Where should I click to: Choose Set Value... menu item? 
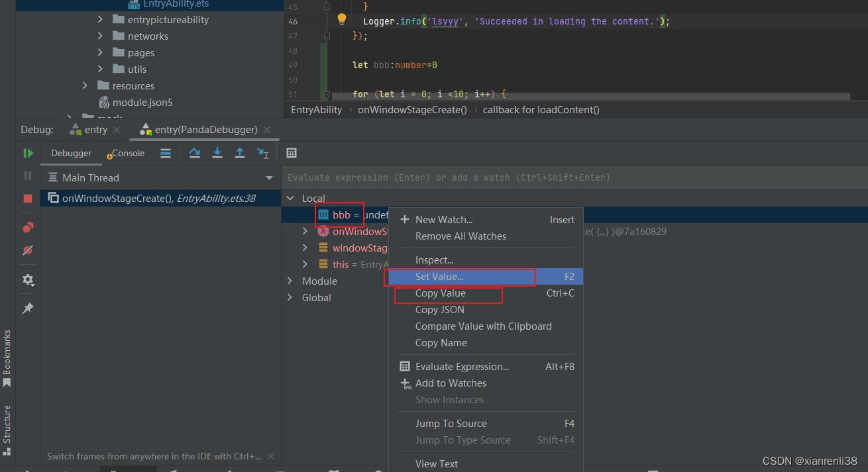pyautogui.click(x=486, y=277)
